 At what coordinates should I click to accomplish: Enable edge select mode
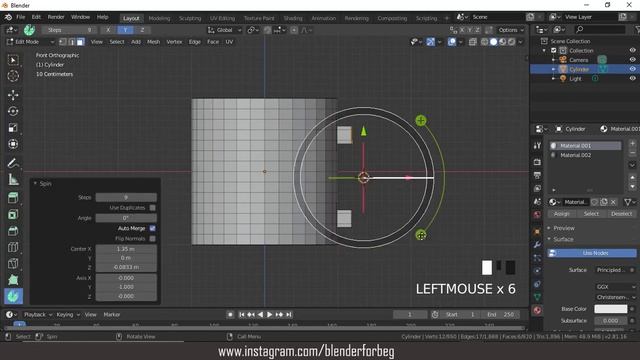71,42
